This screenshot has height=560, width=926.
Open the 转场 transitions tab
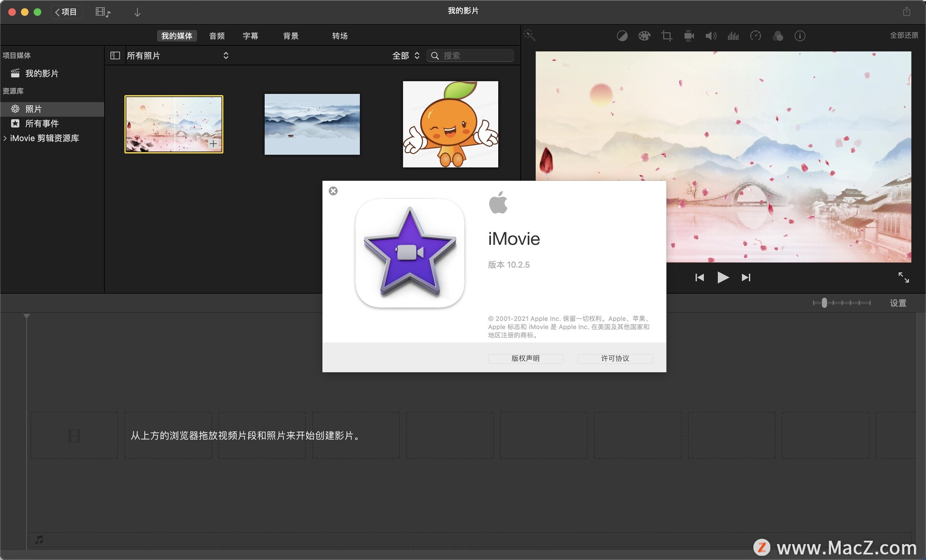click(x=340, y=36)
